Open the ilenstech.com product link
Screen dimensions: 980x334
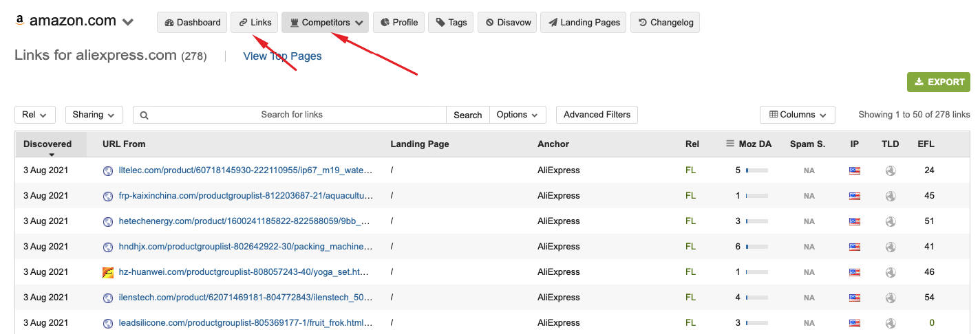pyautogui.click(x=247, y=298)
